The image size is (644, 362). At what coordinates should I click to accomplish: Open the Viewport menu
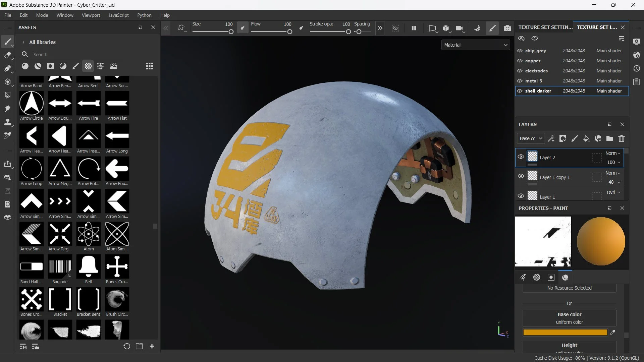tap(91, 15)
